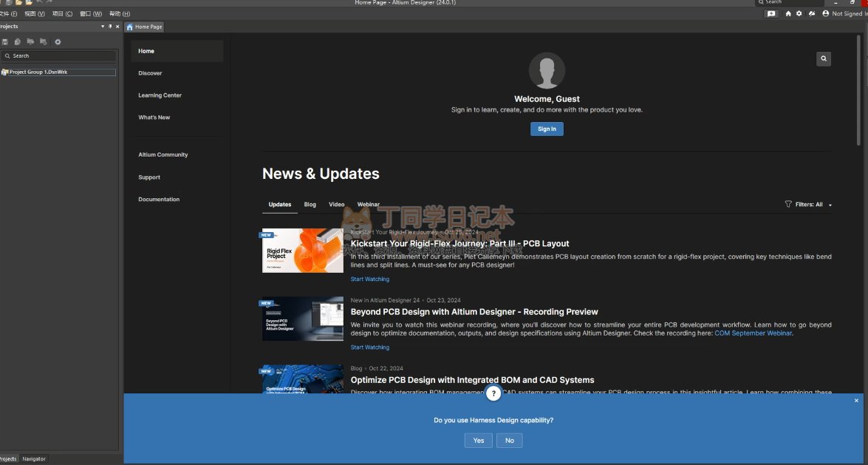Click the Not Signed In user avatar icon

coord(826,14)
